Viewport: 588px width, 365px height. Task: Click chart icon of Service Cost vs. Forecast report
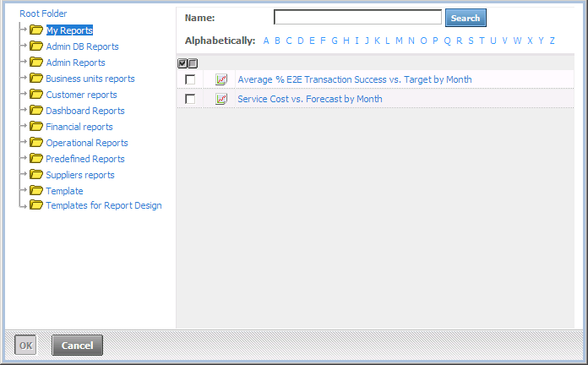(x=221, y=99)
